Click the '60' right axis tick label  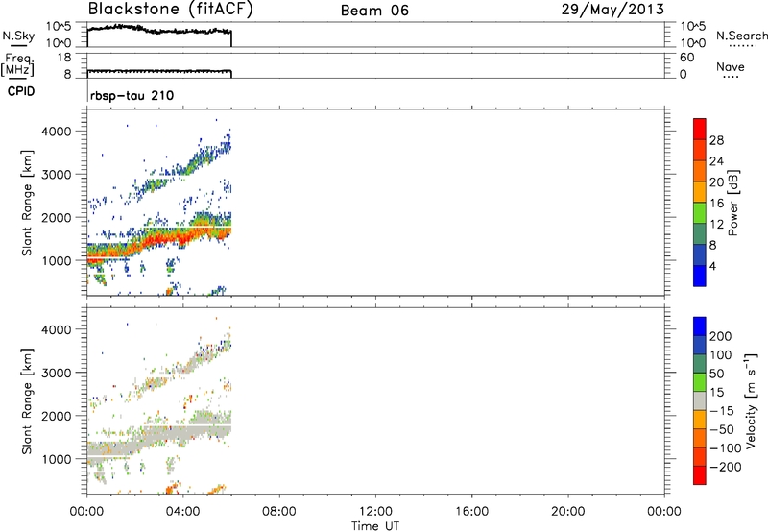686,58
